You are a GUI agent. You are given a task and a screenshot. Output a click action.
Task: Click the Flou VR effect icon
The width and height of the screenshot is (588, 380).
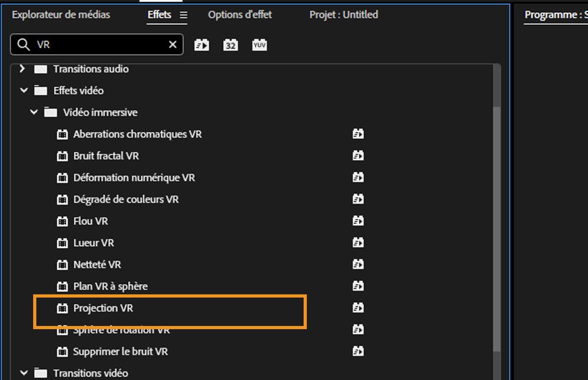tap(63, 221)
